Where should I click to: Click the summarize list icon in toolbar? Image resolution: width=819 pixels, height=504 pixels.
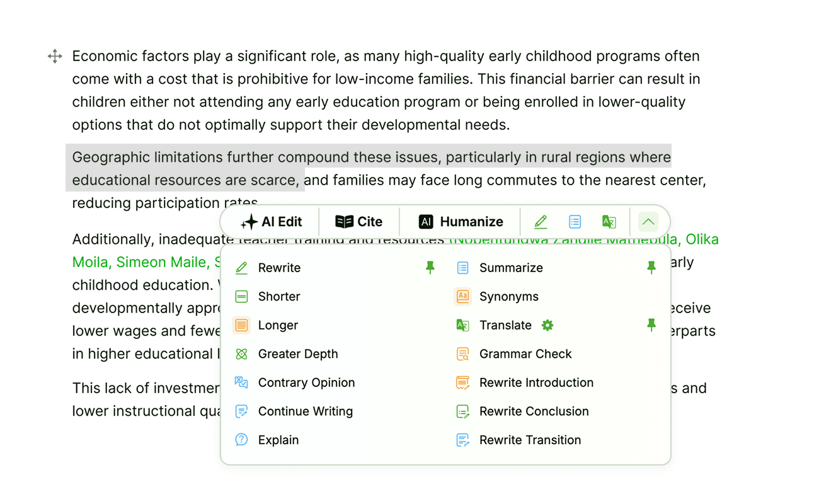click(575, 222)
